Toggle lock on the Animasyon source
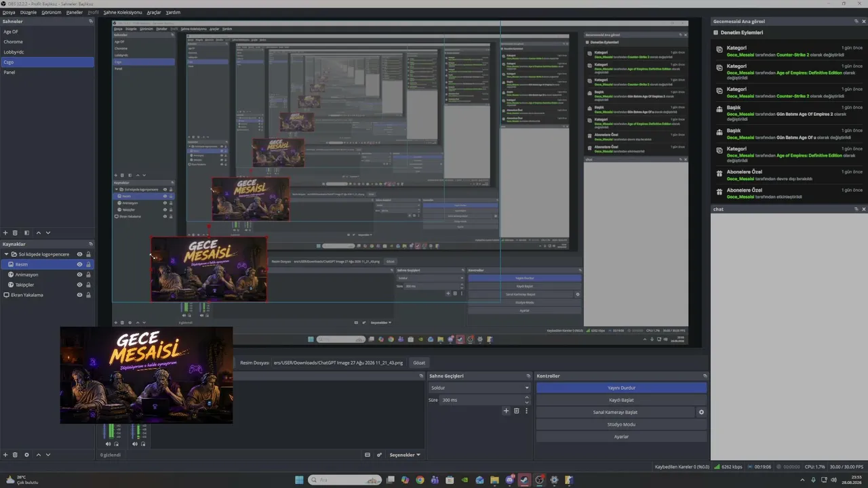This screenshot has height=488, width=868. (88, 274)
